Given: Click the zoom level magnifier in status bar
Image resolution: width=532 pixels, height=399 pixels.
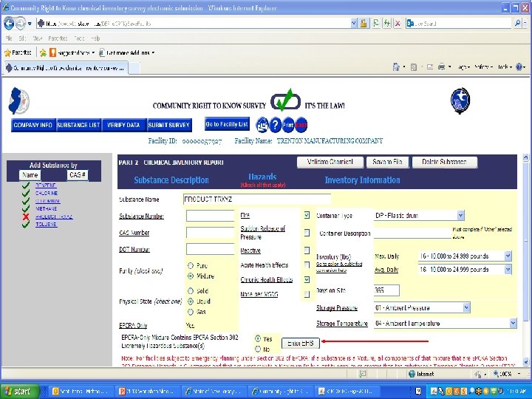Looking at the screenshot, I should 496,374.
